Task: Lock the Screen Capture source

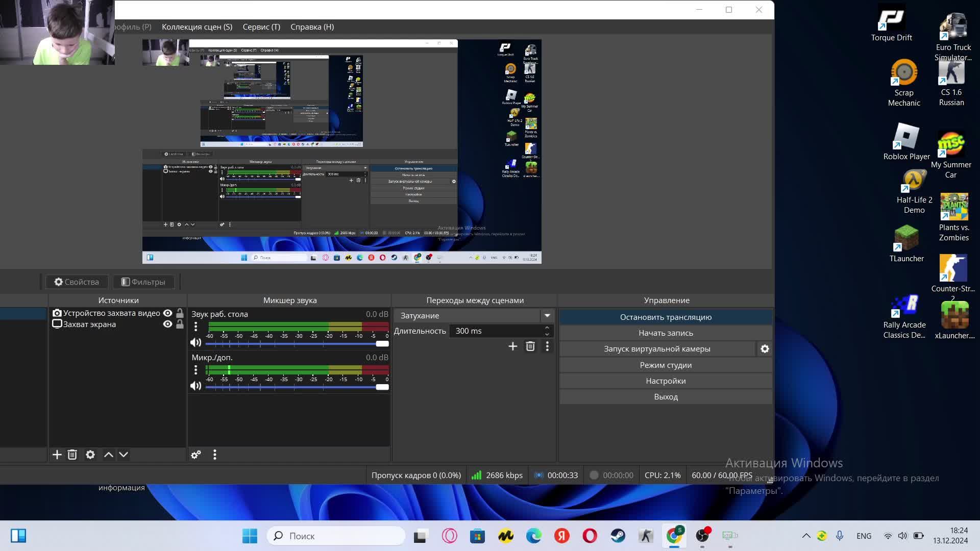Action: pos(180,324)
